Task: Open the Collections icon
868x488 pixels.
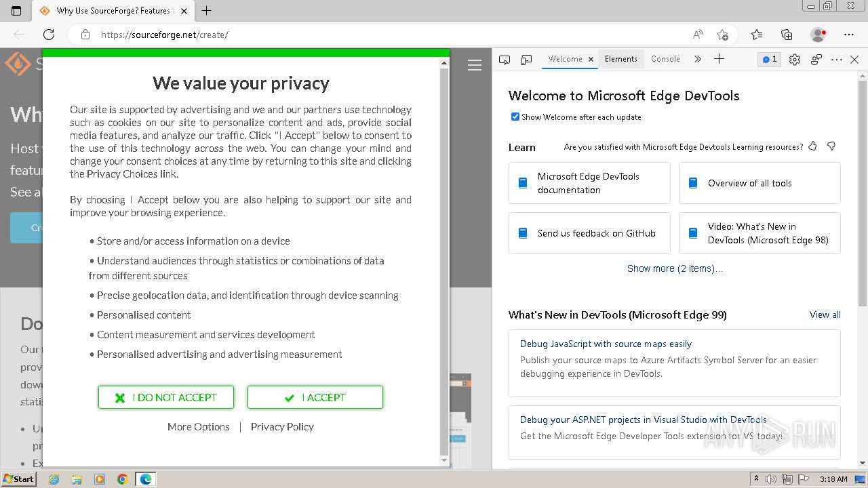Action: pyautogui.click(x=787, y=35)
